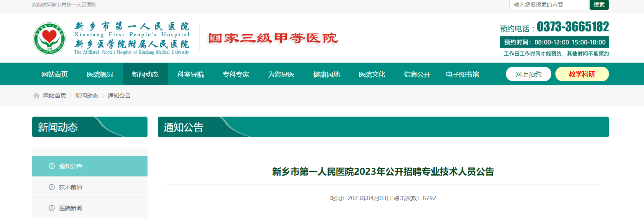The height and width of the screenshot is (218, 644).
Task: Click 新闻动态 breadcrumb link
Action: [87, 96]
